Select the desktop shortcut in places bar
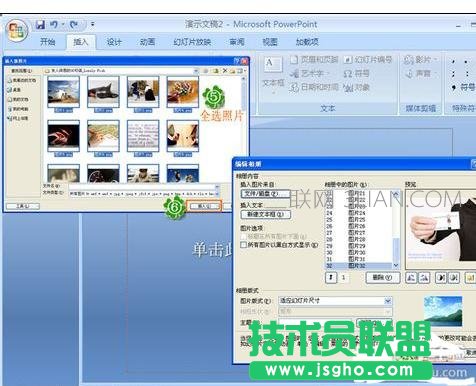This screenshot has width=476, height=386. [14, 90]
